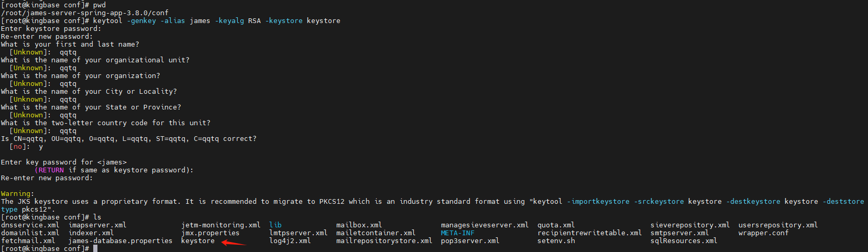Viewport: 868px width, 252px height.
Task: Click the magenta RETURN text
Action: tap(51, 170)
